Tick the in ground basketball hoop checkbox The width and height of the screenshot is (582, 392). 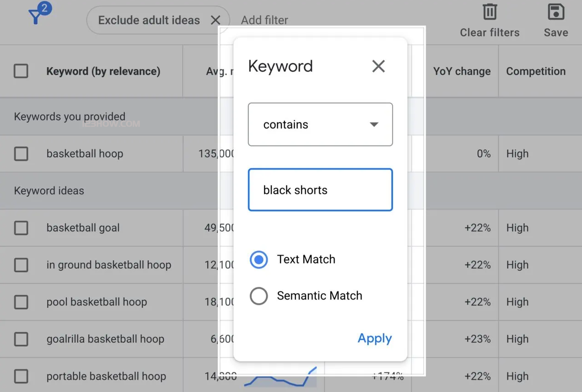point(21,265)
